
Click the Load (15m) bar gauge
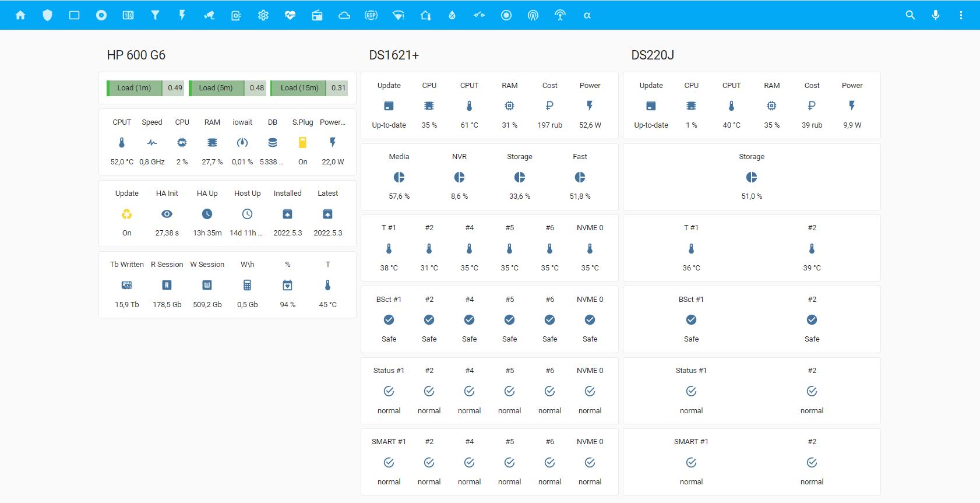(x=309, y=88)
